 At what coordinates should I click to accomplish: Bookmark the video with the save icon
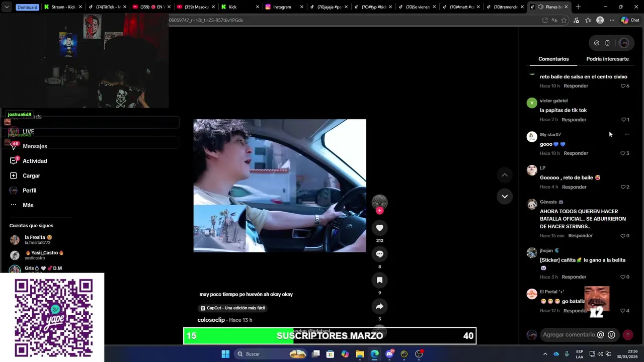tap(379, 280)
